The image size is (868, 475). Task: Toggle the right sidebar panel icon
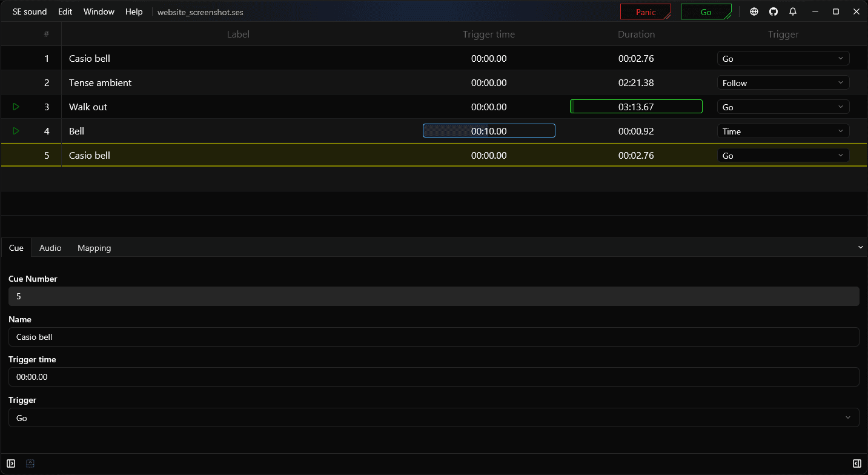pos(857,463)
